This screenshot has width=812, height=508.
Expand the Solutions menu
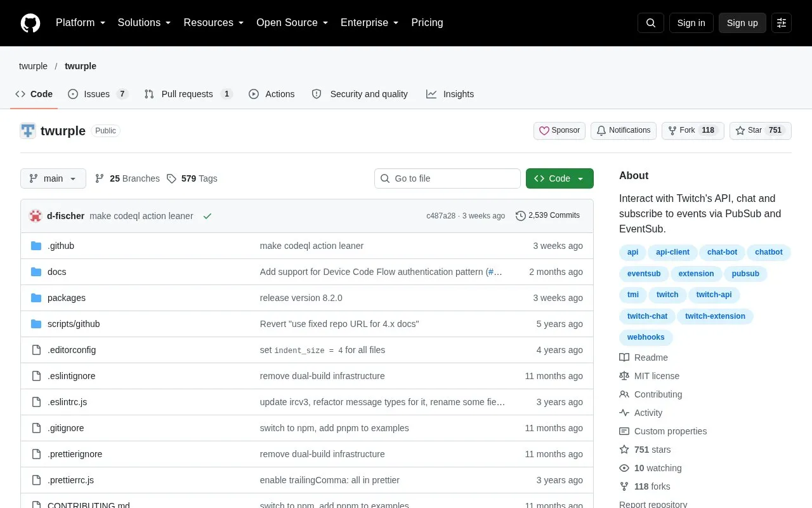tap(145, 23)
